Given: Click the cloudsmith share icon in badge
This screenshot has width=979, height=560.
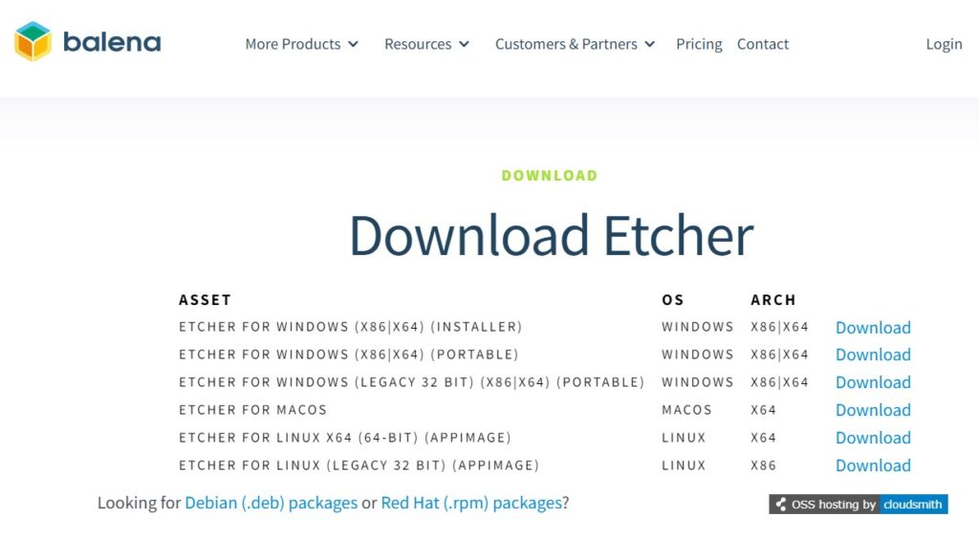Looking at the screenshot, I should tap(781, 505).
